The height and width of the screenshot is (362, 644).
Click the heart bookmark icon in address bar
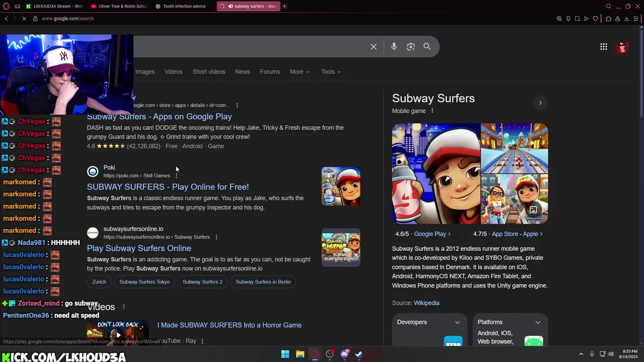pyautogui.click(x=596, y=19)
